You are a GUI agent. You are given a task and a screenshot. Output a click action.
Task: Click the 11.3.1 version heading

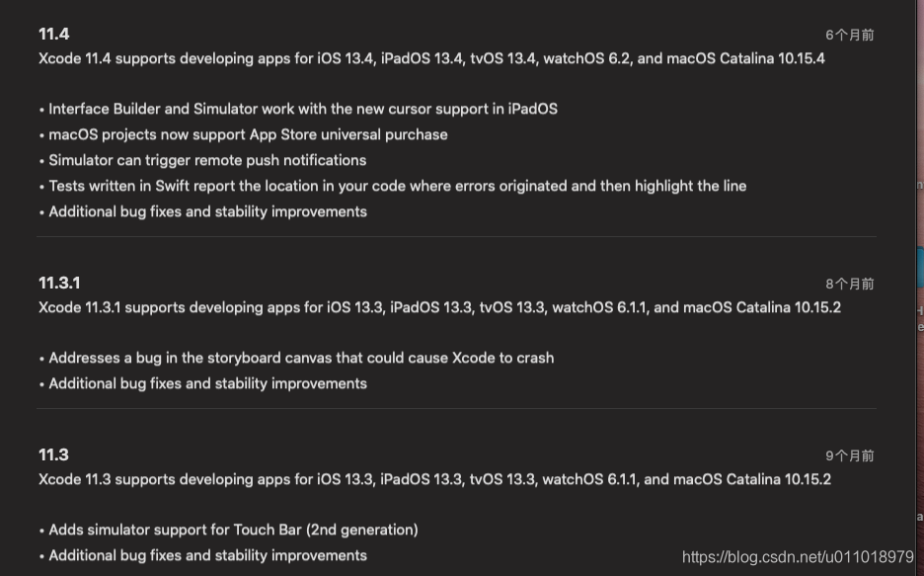[59, 283]
